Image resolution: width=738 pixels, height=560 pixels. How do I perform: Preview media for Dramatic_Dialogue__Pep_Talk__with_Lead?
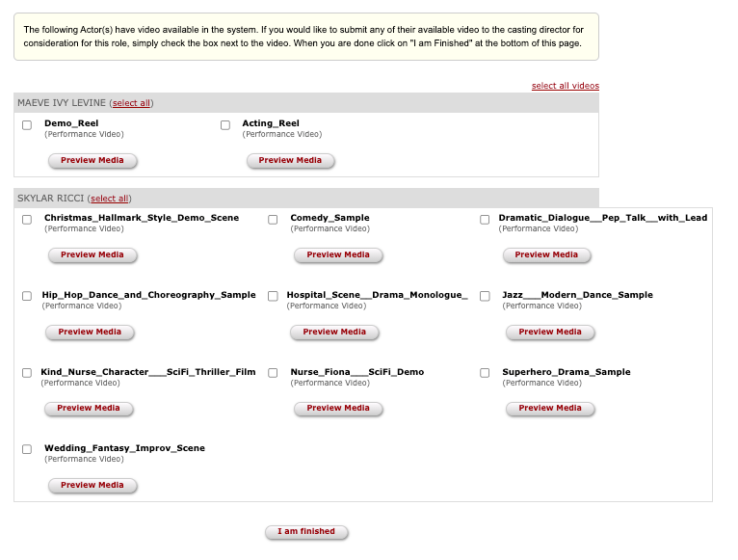tap(546, 254)
